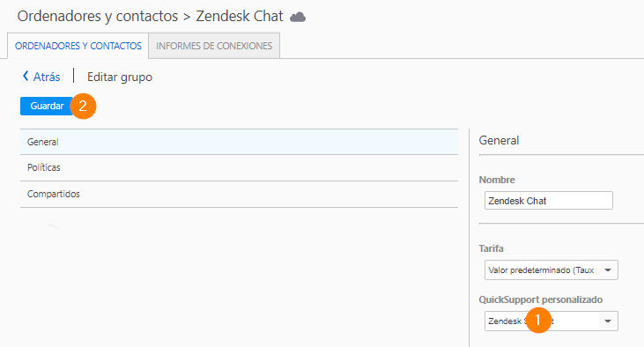The image size is (644, 347).
Task: Click the QuickSupport personalizado dropdown arrow
Action: pyautogui.click(x=608, y=321)
